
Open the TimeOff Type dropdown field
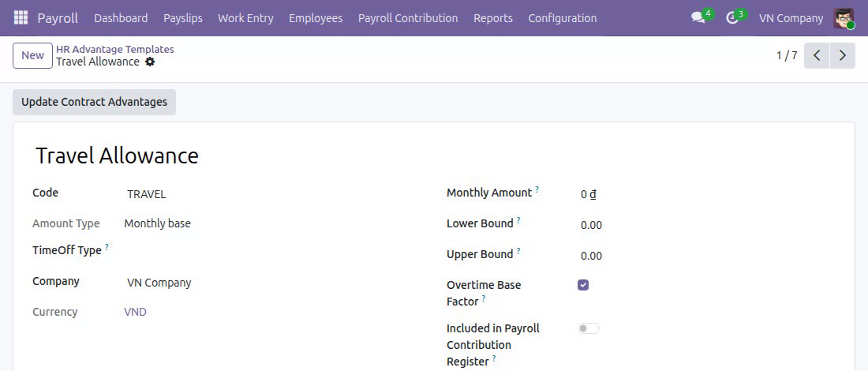coord(271,251)
